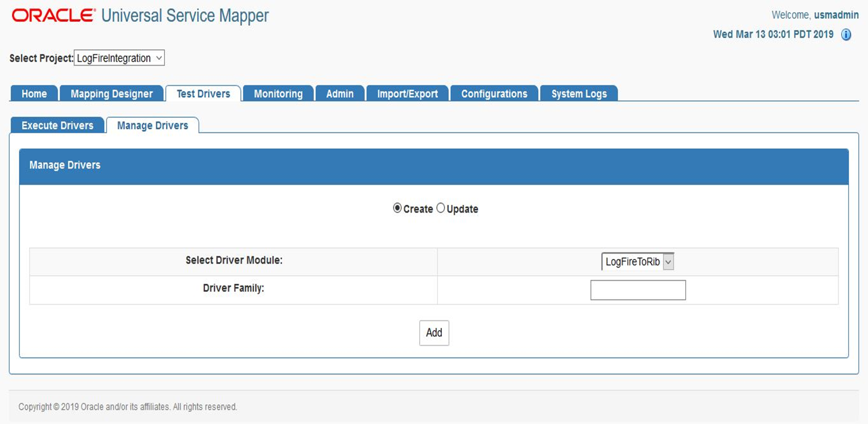
Task: Open the Select Project dropdown
Action: (119, 58)
